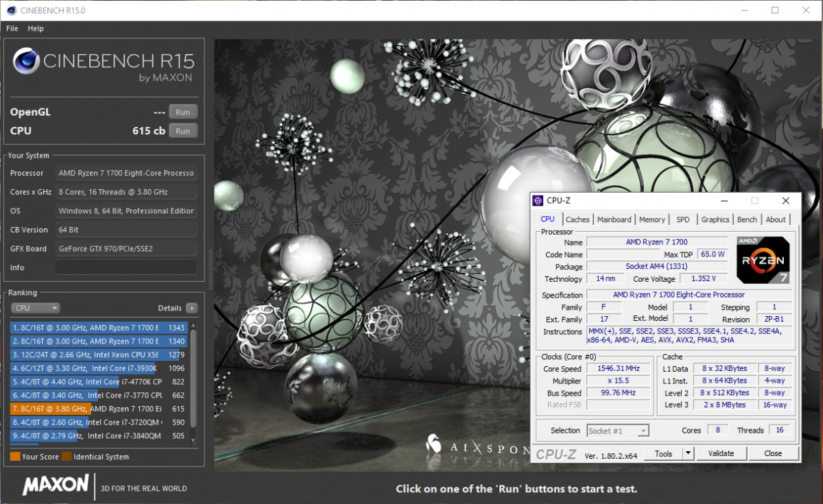Click the Identical System brown swatch

pos(67,457)
